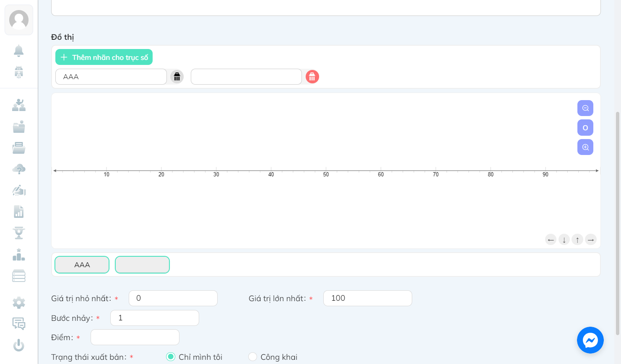Click 'Thêm nhãn cho trục số' button
Screen dimensions: 621x364
click(104, 57)
